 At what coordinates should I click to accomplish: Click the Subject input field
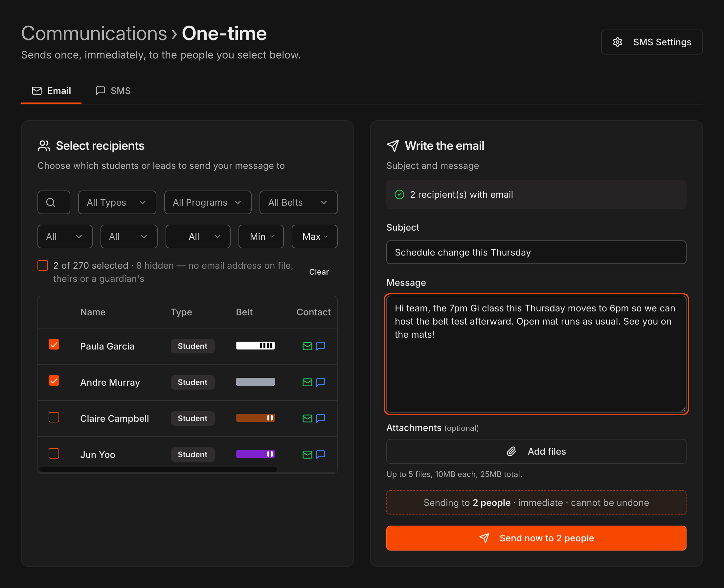[x=536, y=252]
